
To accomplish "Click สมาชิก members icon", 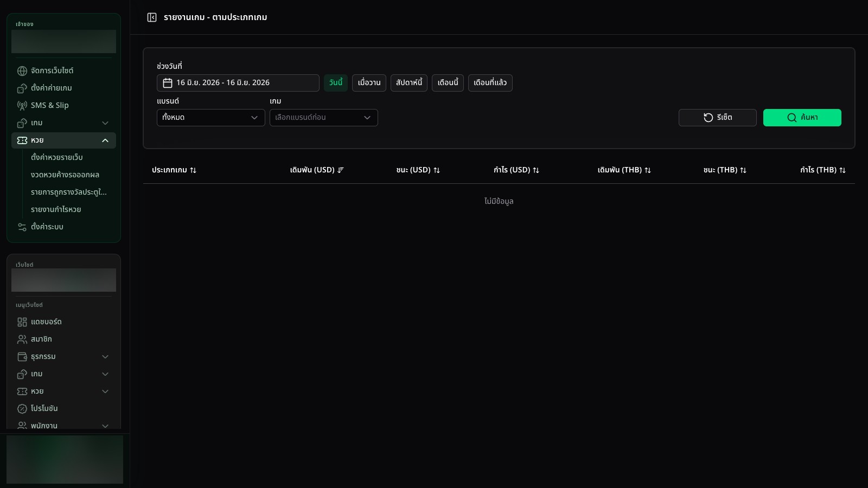I will click(22, 339).
